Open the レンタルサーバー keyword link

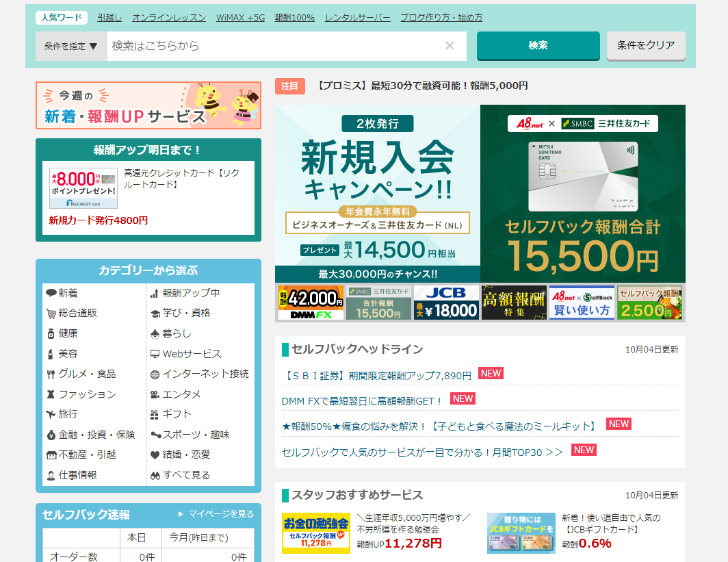(357, 18)
